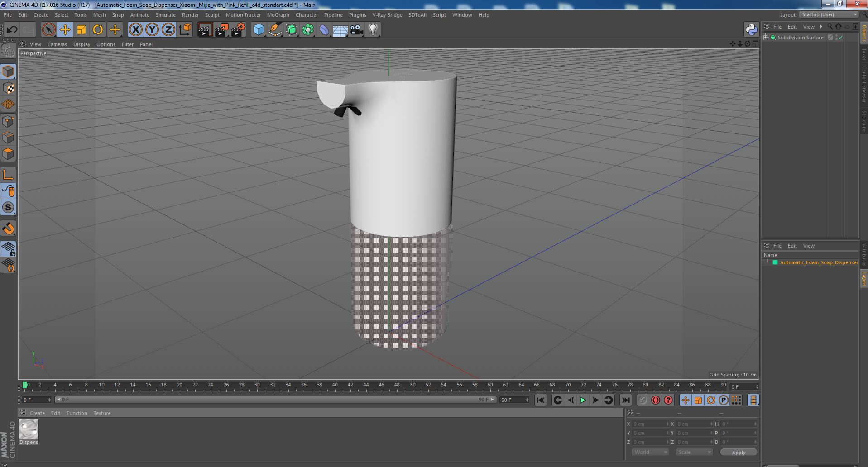
Task: Select Automatic_Foam_Soap_Dispenser layer
Action: tap(819, 262)
